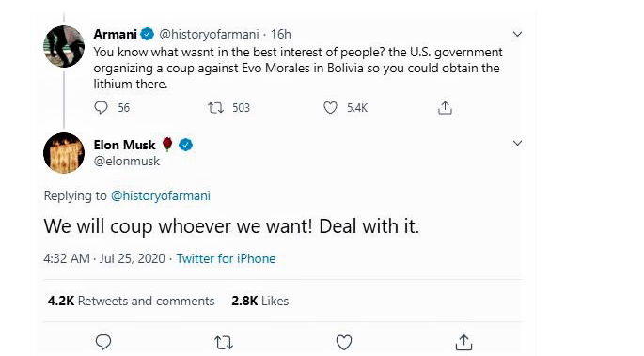
Task: Open the Elon Musk display name
Action: (x=124, y=145)
